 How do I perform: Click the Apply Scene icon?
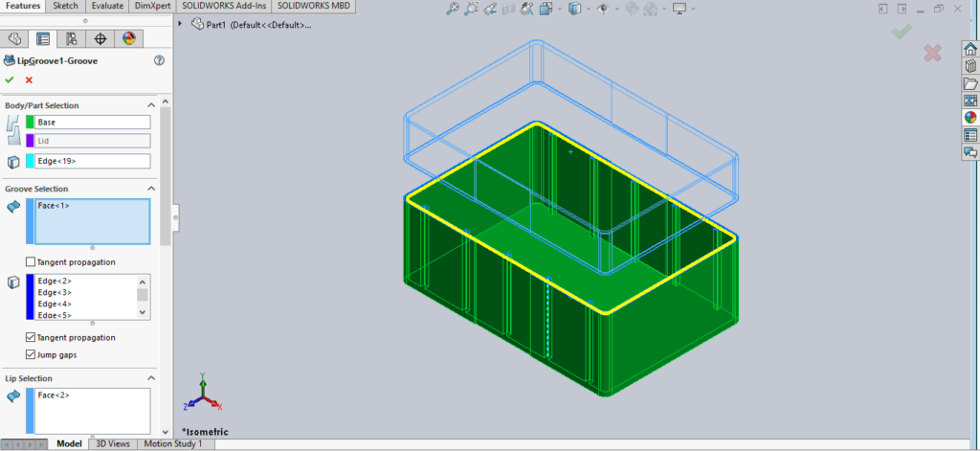click(x=651, y=9)
